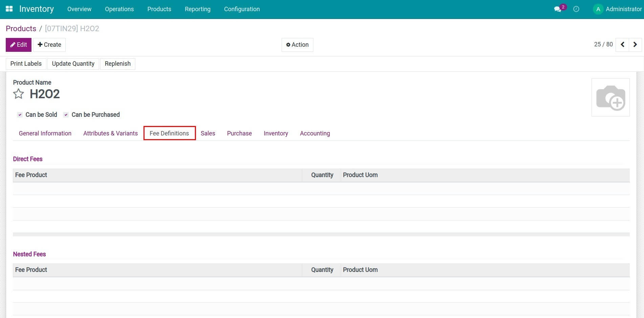This screenshot has width=644, height=318.
Task: Open the Action dropdown menu
Action: click(297, 44)
